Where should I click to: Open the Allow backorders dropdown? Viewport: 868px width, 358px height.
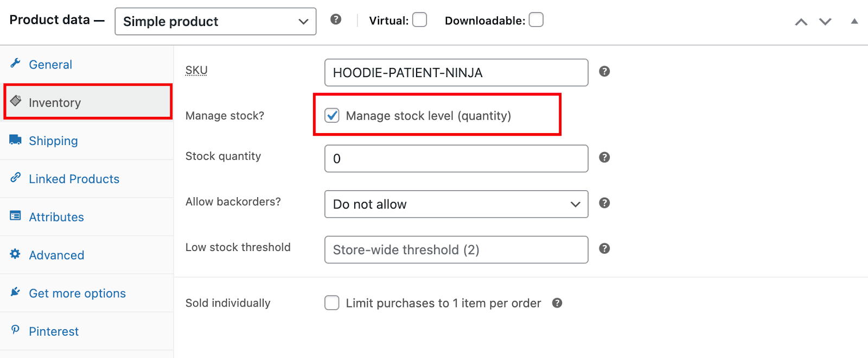pos(456,204)
